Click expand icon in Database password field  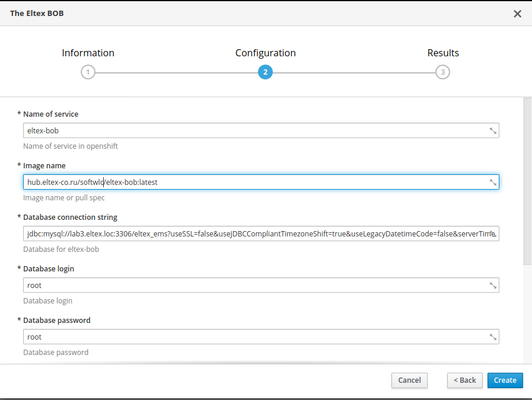[493, 337]
